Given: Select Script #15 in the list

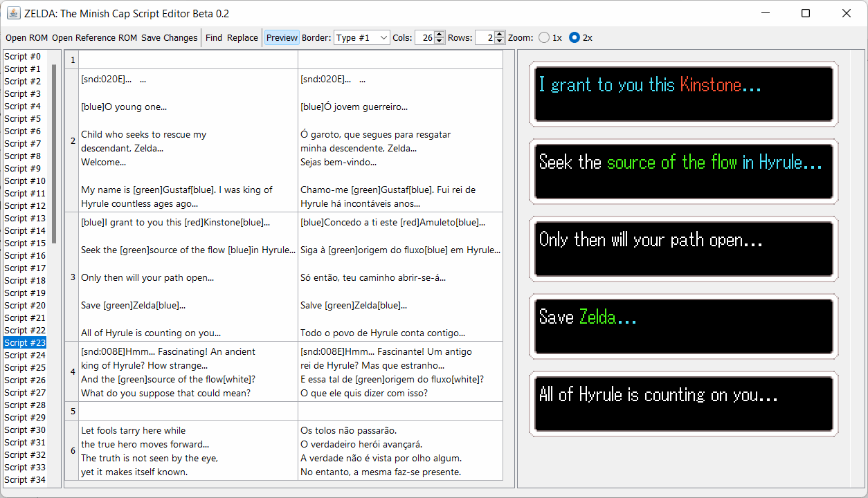Looking at the screenshot, I should point(25,243).
